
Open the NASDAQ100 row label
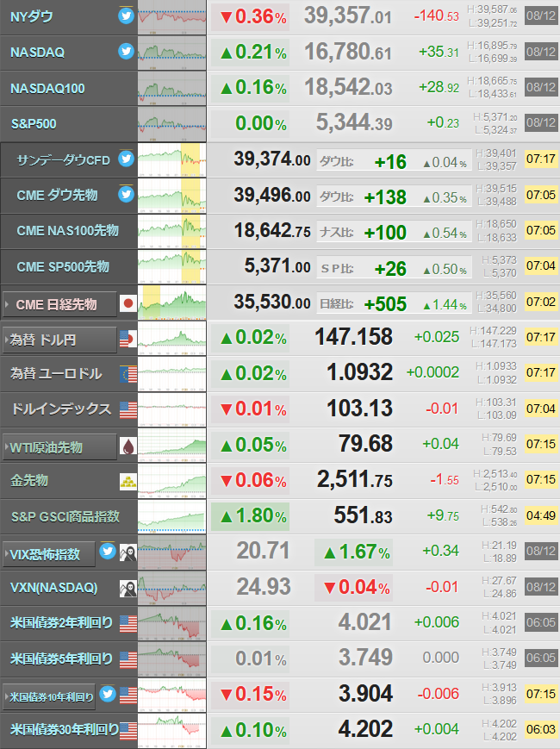(47, 89)
